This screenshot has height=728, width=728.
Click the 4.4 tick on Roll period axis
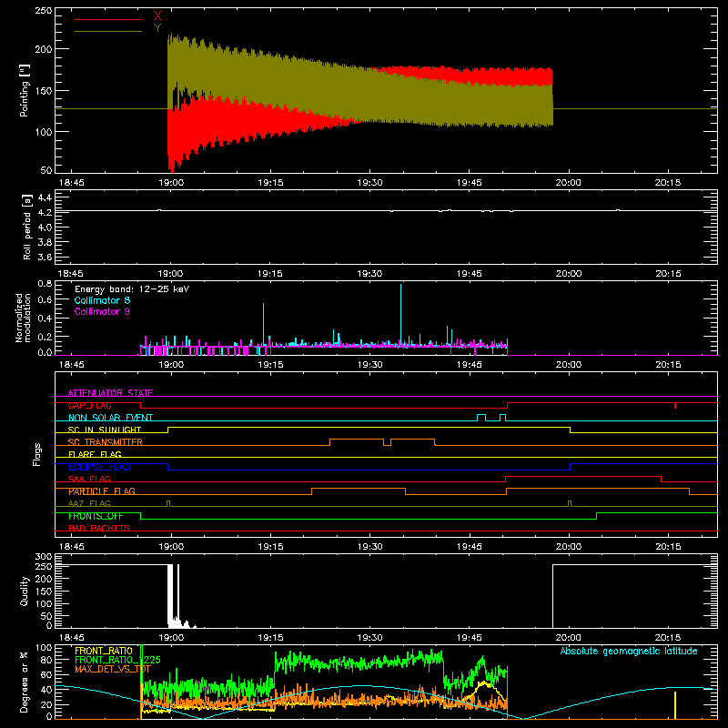point(45,197)
